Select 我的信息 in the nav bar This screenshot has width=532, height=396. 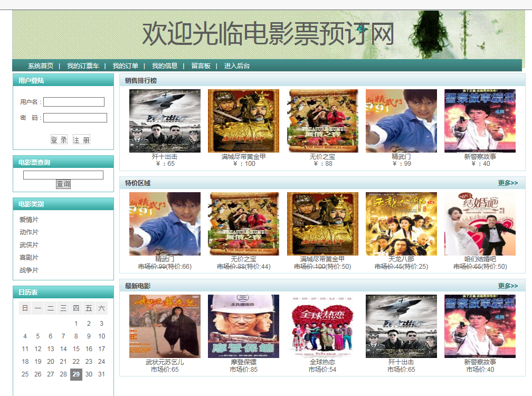click(x=165, y=66)
